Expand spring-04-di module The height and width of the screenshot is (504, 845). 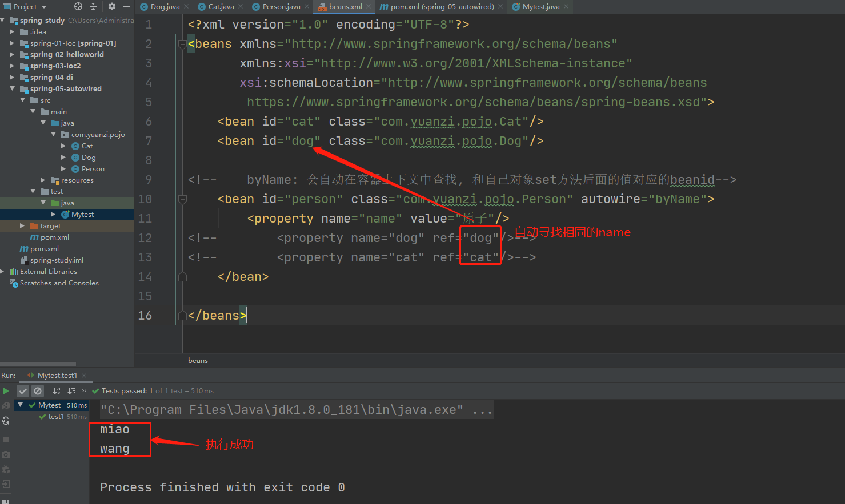coord(12,78)
